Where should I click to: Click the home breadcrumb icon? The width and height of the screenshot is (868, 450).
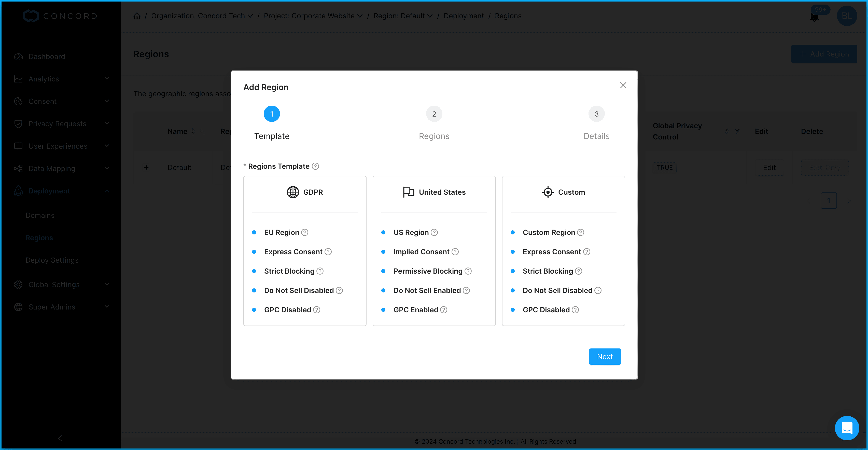coord(137,16)
